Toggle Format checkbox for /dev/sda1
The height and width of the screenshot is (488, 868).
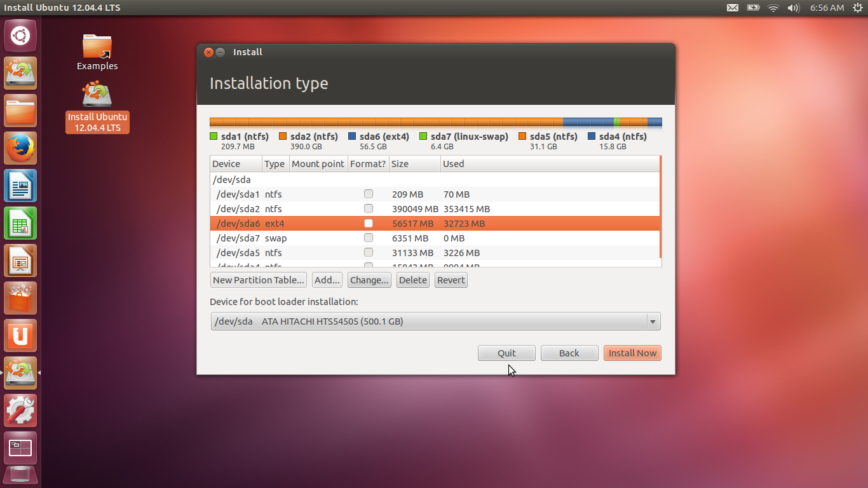369,194
